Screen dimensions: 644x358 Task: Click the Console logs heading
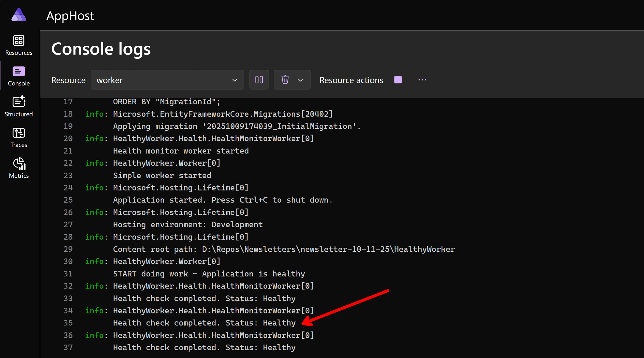[101, 49]
